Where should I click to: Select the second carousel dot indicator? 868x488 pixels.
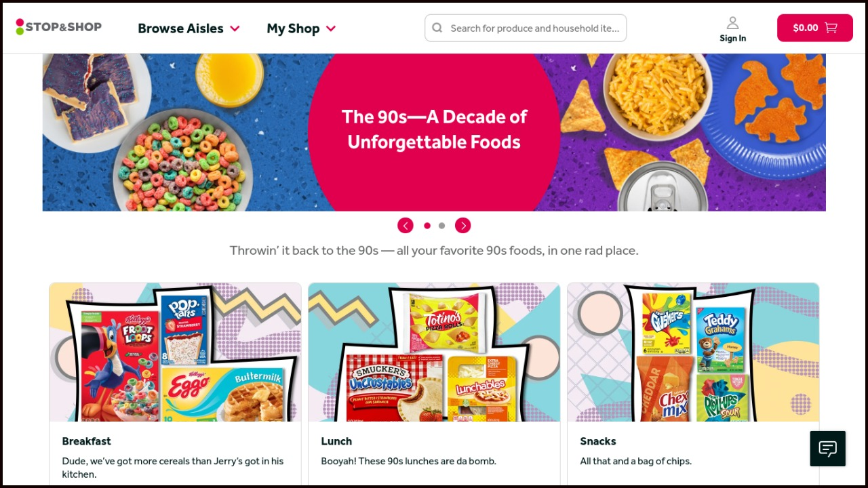pyautogui.click(x=441, y=226)
